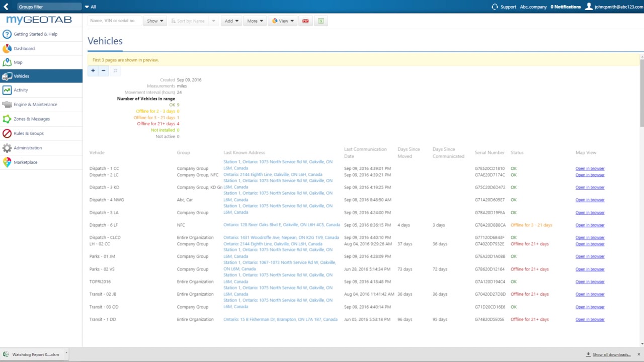Export the report as PDF
This screenshot has width=644, height=362.
[305, 21]
